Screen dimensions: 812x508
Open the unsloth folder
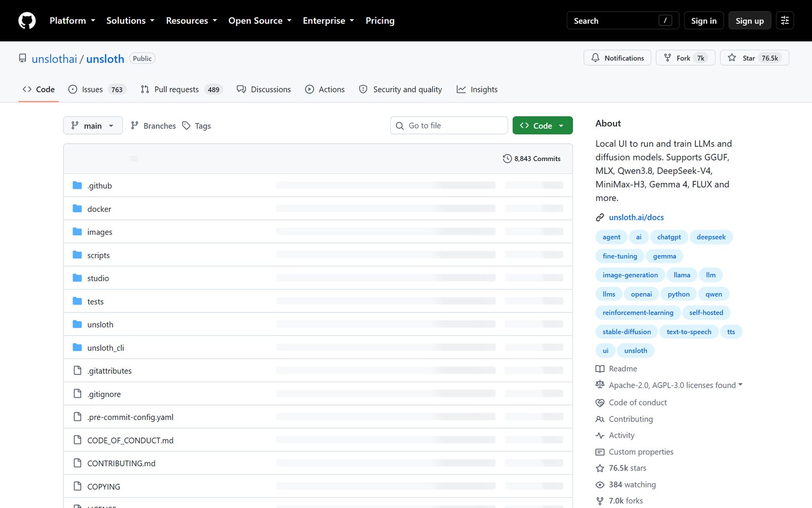coord(100,325)
